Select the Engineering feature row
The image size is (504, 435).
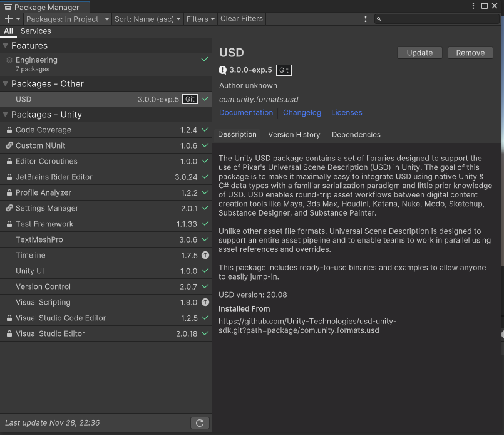pos(106,65)
